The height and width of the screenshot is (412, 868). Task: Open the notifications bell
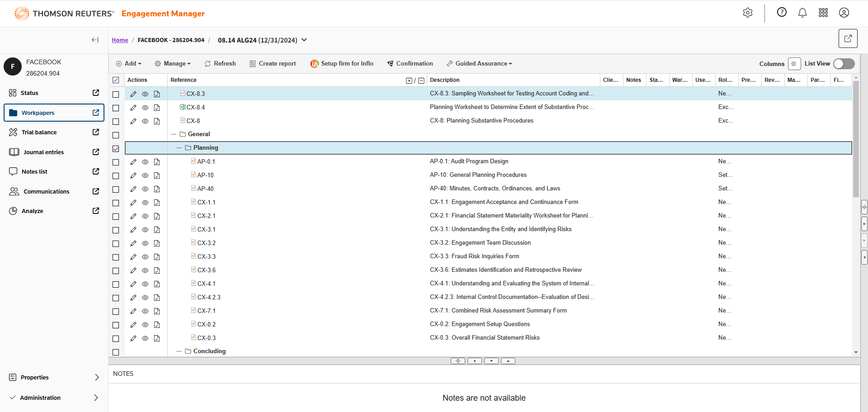802,13
